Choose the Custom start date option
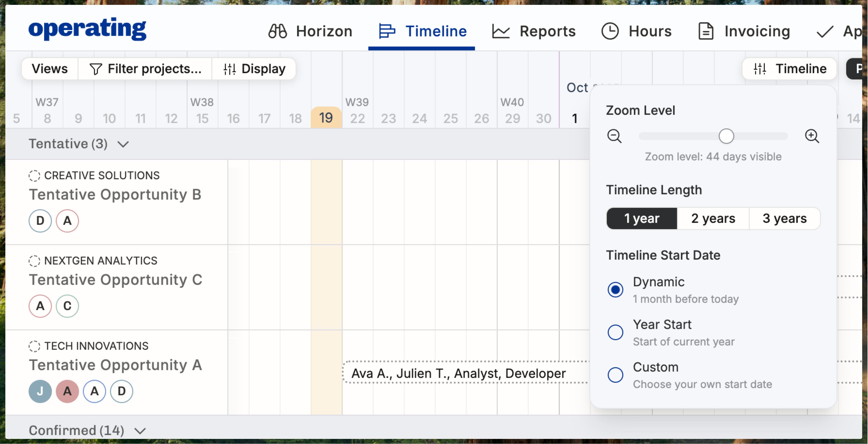The width and height of the screenshot is (868, 444). click(615, 375)
